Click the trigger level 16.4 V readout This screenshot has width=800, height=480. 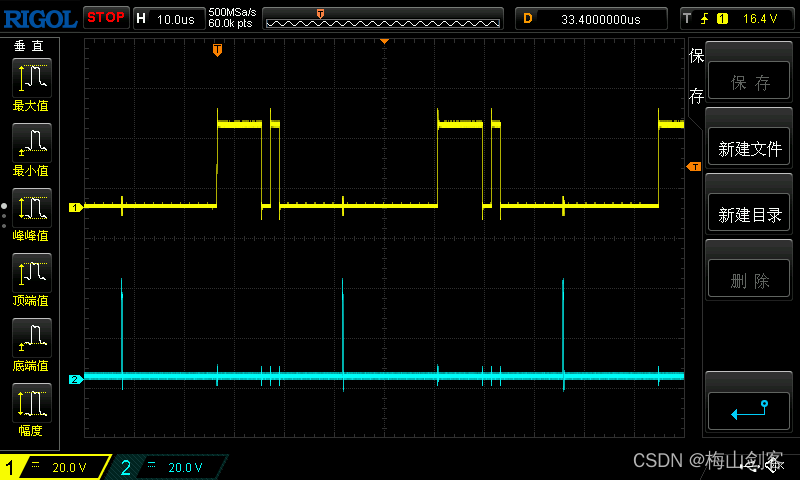(760, 19)
